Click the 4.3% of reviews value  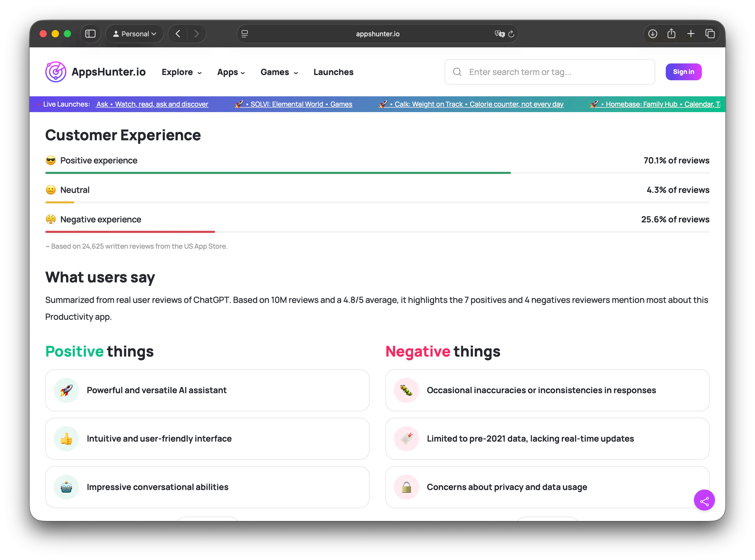tap(678, 190)
